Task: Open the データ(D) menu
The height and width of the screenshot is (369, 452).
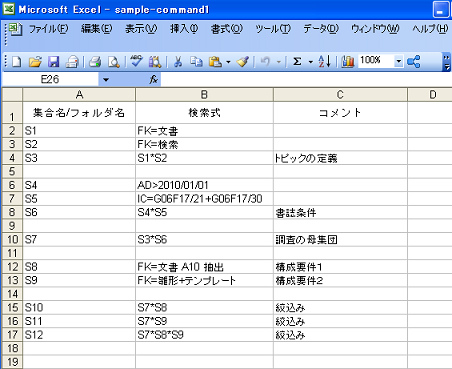Action: pyautogui.click(x=321, y=29)
